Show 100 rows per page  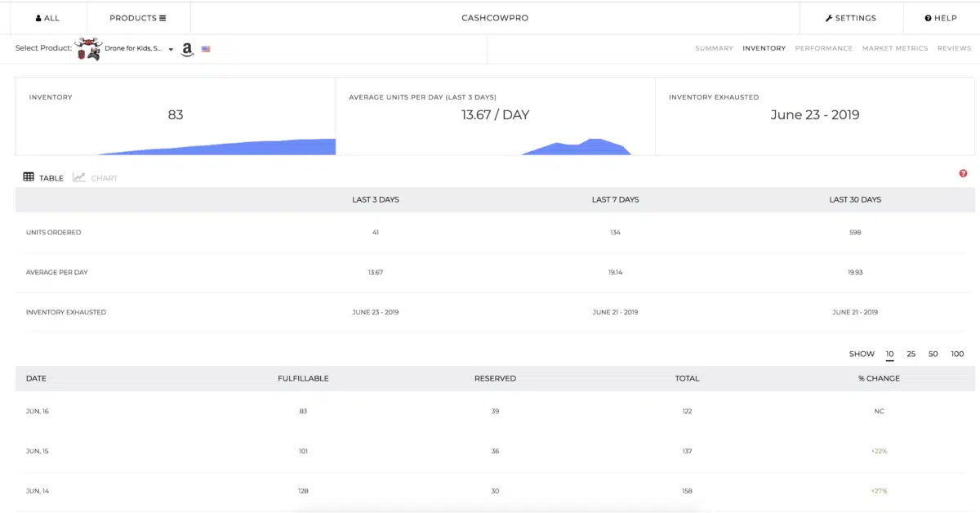click(x=957, y=354)
